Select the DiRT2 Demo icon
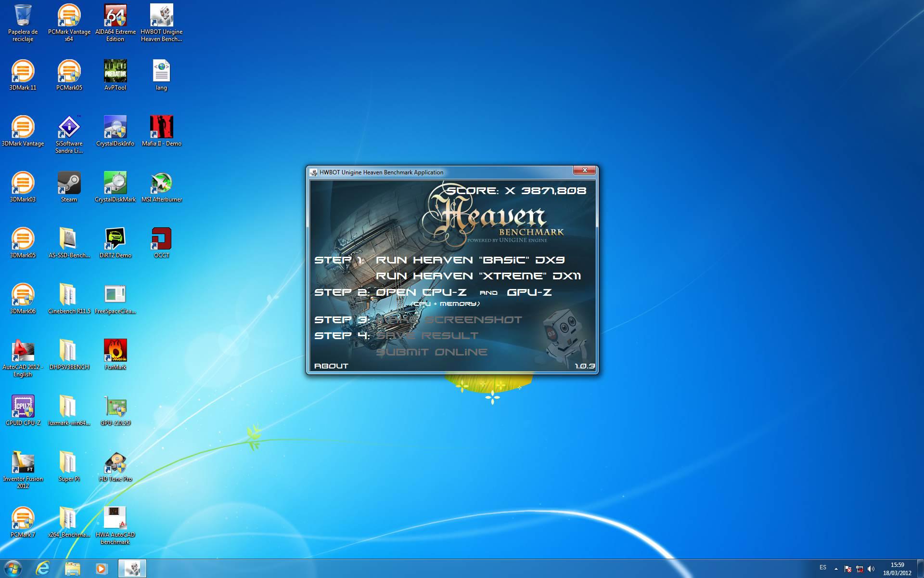The width and height of the screenshot is (924, 578). (x=115, y=243)
